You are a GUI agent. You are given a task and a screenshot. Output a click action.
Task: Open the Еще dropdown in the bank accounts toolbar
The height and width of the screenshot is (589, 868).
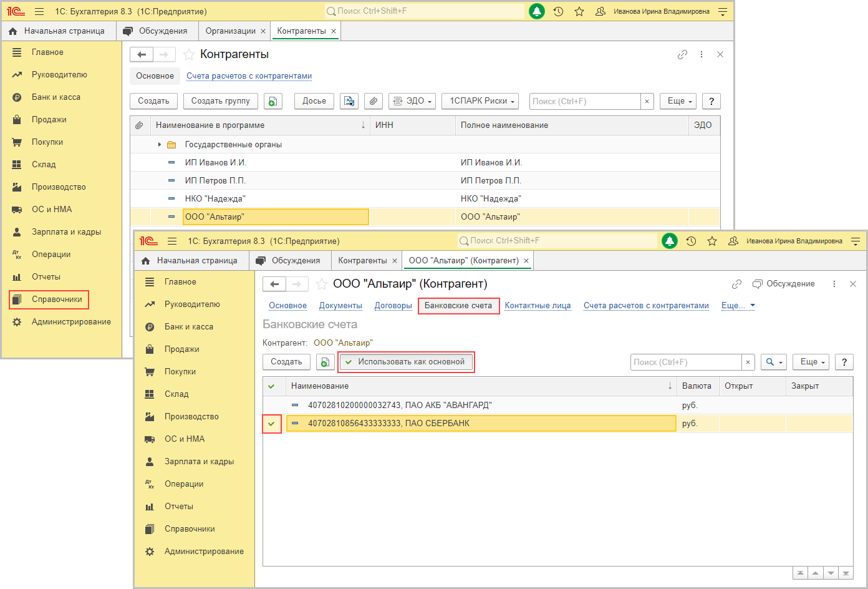[811, 362]
